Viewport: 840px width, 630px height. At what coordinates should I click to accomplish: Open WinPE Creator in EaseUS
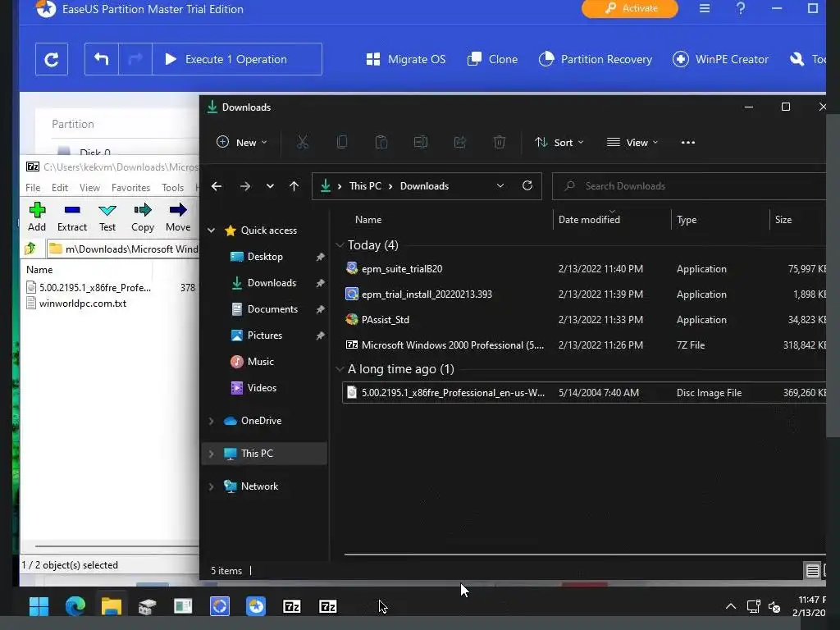point(720,59)
